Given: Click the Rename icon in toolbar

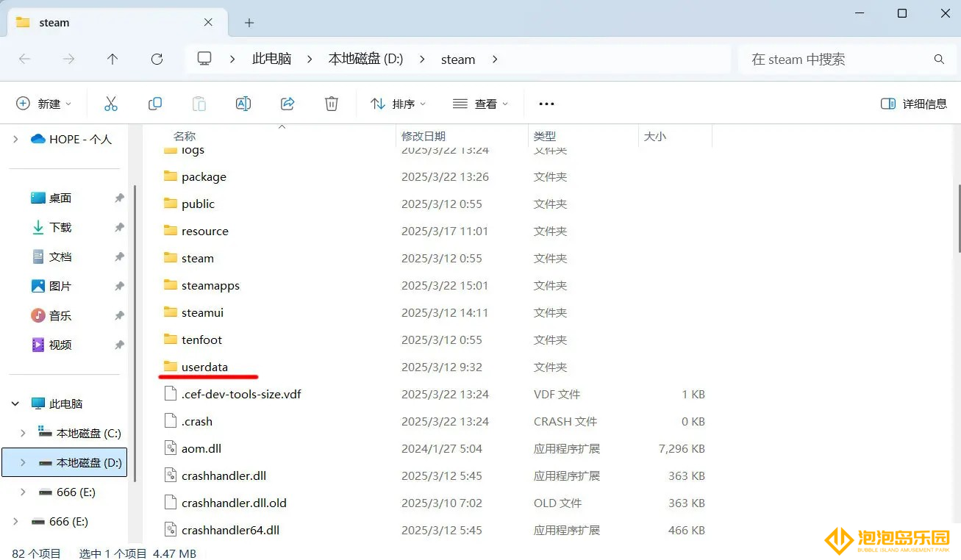Looking at the screenshot, I should click(x=243, y=104).
